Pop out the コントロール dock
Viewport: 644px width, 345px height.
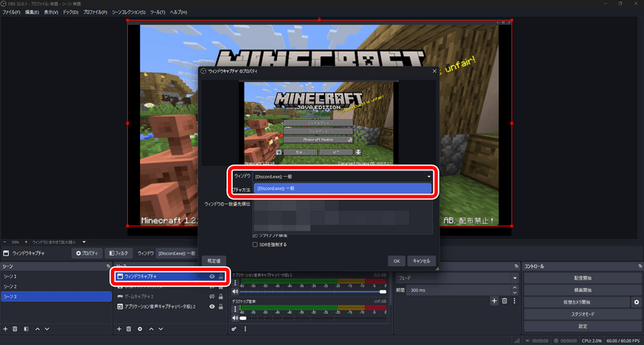tap(640, 266)
